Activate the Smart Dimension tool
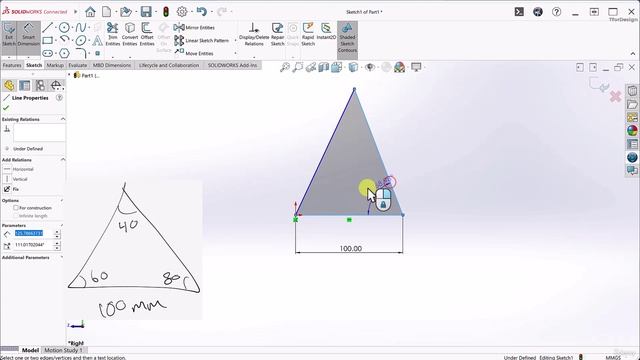640x360 pixels. coord(29,35)
